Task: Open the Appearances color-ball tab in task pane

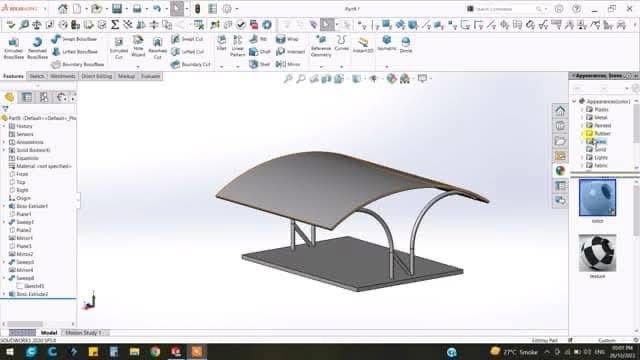Action: (x=560, y=171)
